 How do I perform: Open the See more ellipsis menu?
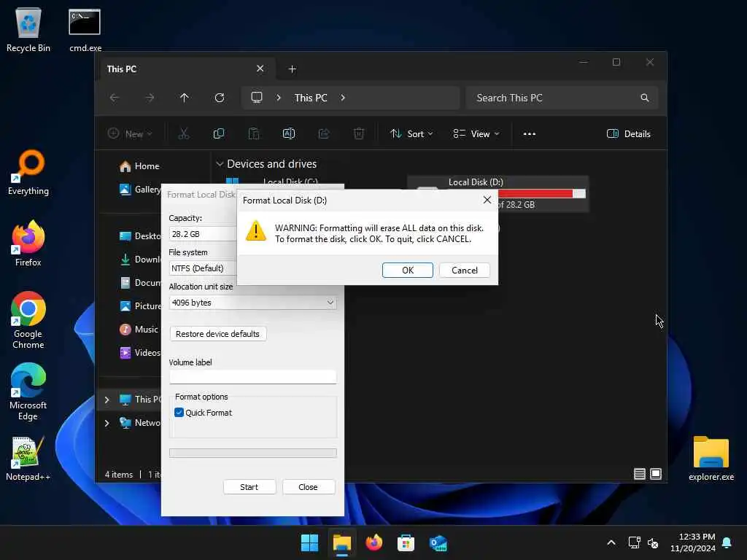[x=530, y=134]
